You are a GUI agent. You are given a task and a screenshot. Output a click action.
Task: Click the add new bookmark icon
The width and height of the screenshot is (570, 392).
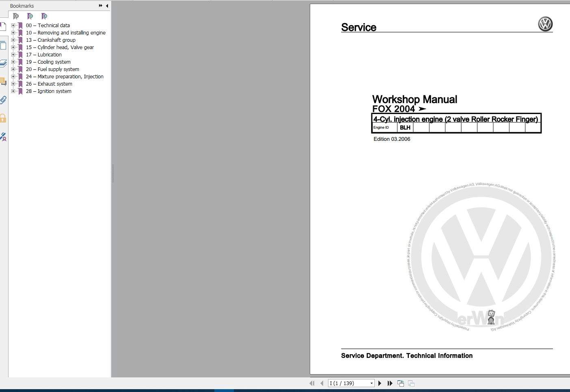click(30, 16)
